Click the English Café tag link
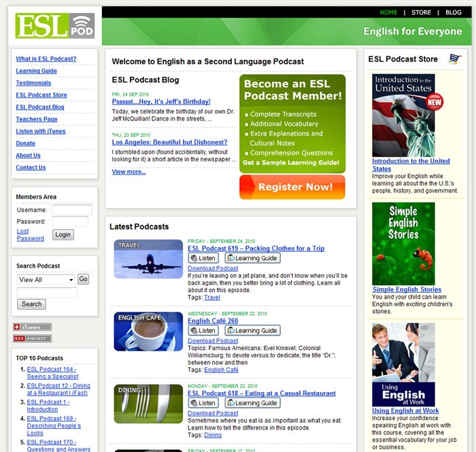 click(x=221, y=370)
